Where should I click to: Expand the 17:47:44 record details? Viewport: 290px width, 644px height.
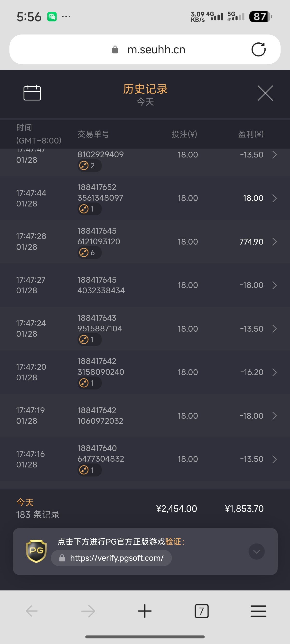pyautogui.click(x=275, y=198)
